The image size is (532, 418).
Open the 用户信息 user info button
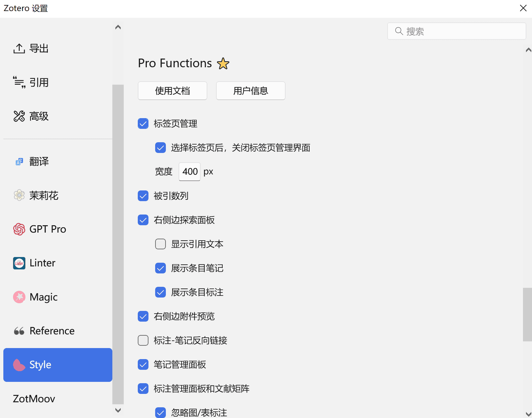point(251,91)
